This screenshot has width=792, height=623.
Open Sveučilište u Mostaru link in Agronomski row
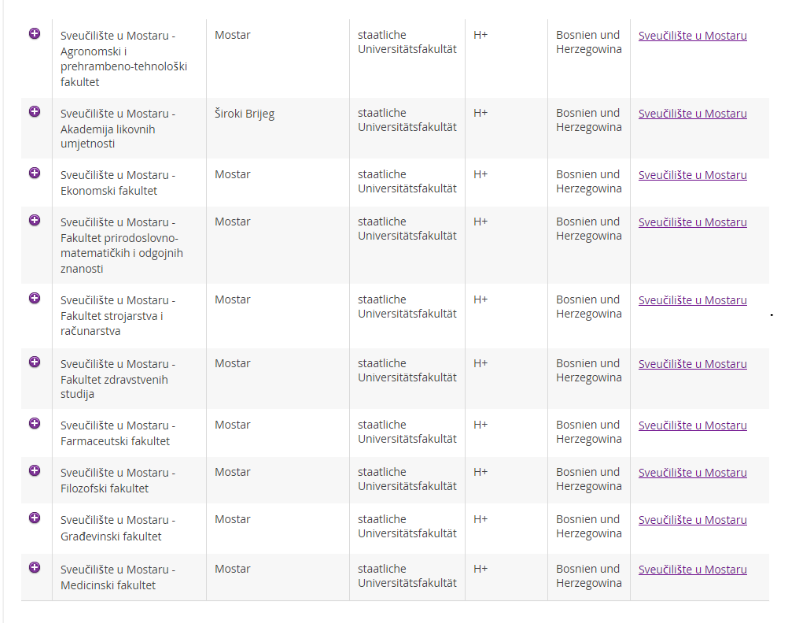[692, 36]
